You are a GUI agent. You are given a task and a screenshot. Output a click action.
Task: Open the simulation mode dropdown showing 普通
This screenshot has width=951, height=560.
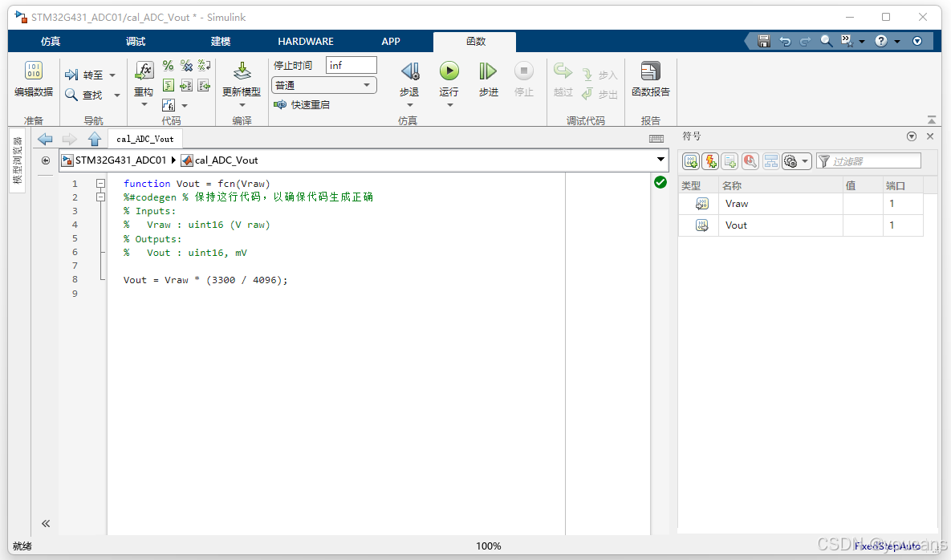pos(324,86)
